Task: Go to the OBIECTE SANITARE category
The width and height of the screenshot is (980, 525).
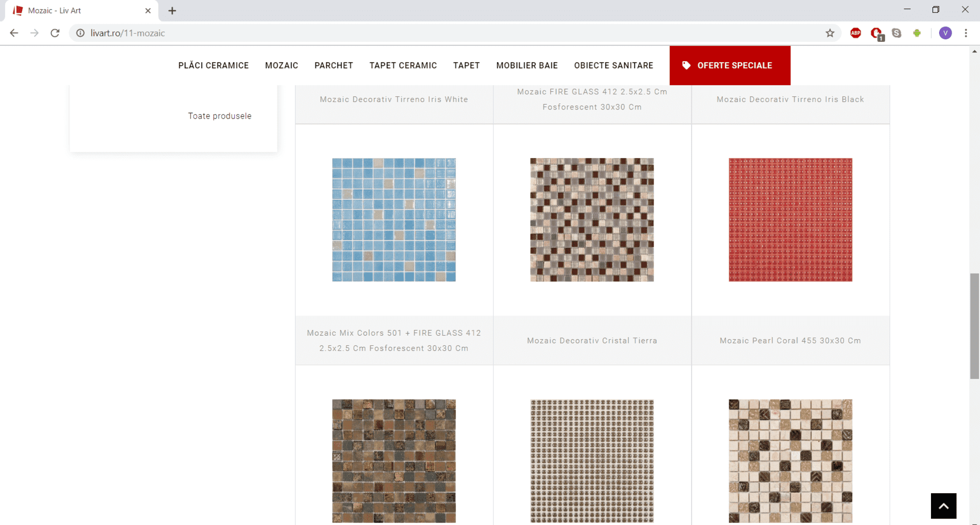Action: point(613,66)
